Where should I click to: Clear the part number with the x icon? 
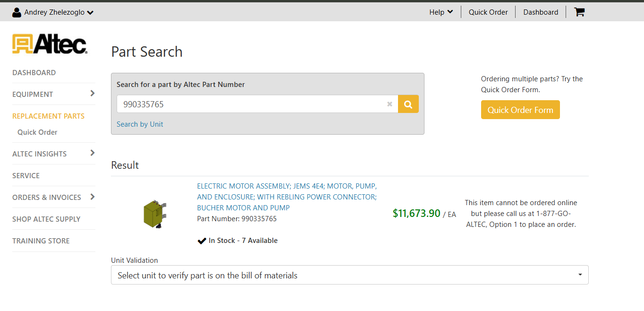[390, 104]
